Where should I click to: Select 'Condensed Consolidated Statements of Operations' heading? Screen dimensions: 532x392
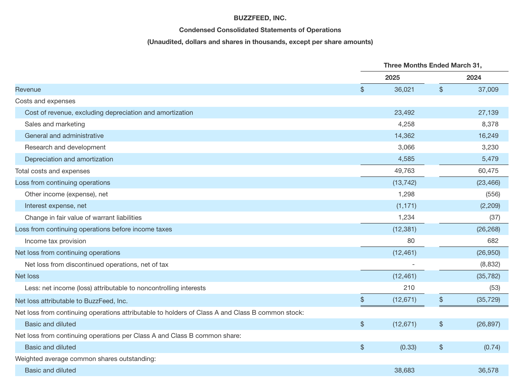[260, 30]
